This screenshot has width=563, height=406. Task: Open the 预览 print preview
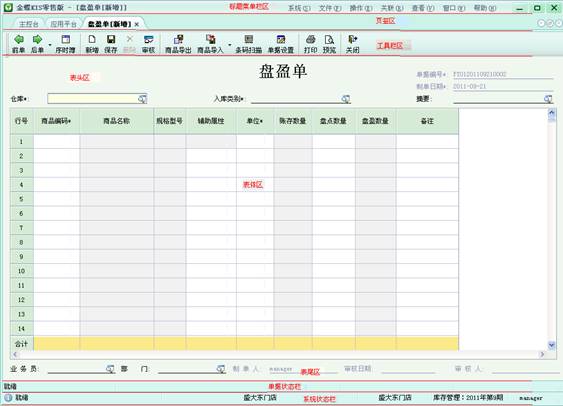click(329, 44)
